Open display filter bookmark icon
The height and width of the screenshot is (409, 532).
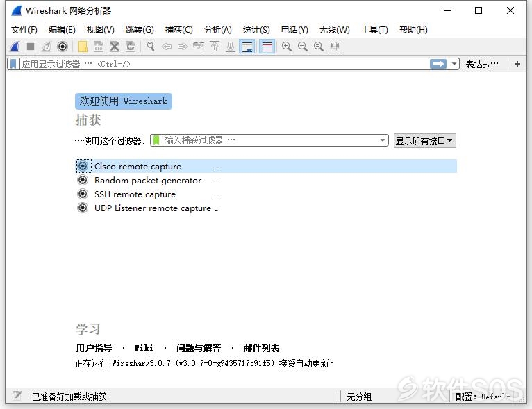(13, 64)
